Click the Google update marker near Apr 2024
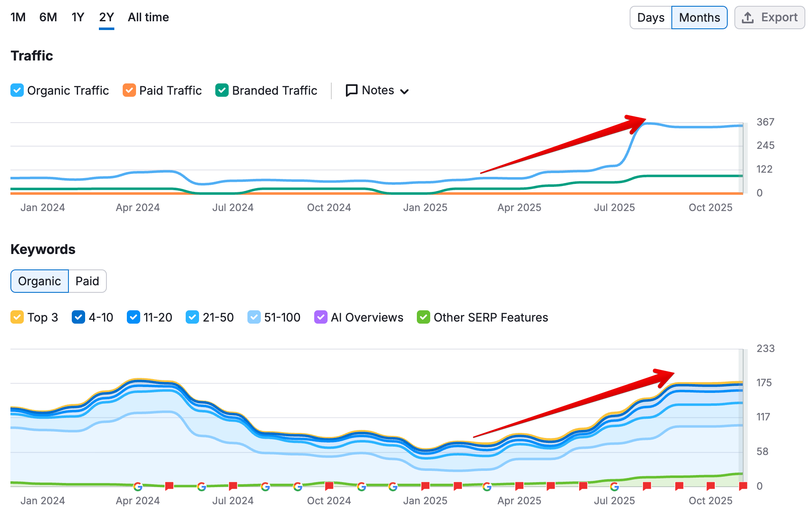The height and width of the screenshot is (518, 812). pos(139,486)
